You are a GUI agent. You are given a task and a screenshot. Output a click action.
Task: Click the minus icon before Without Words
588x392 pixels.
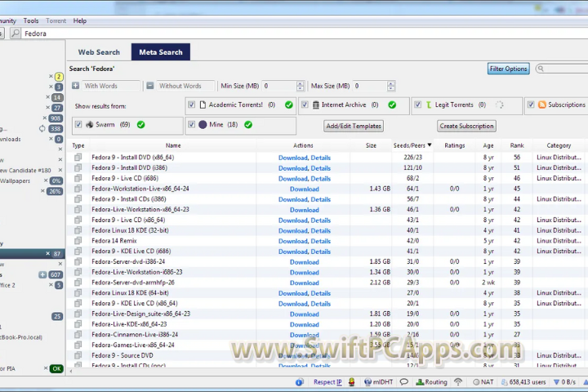click(x=150, y=86)
